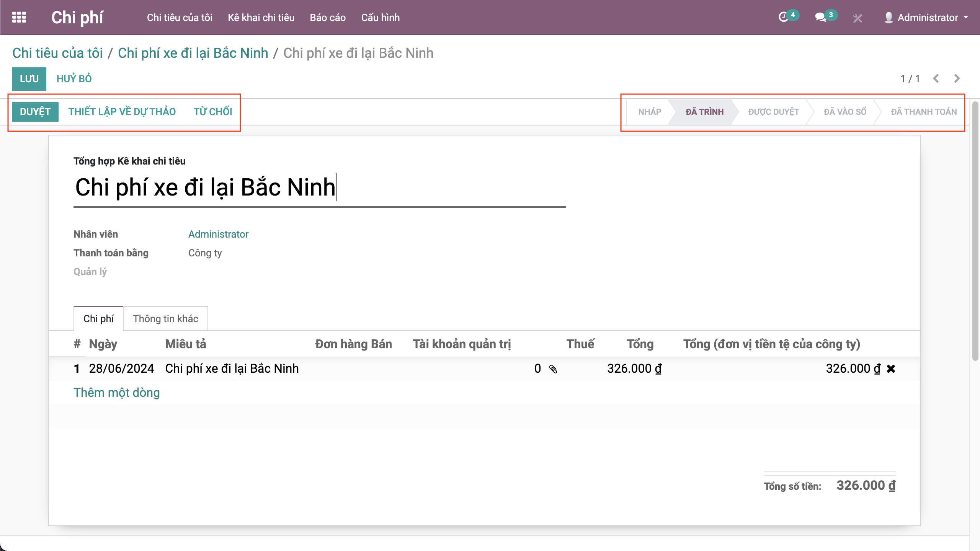The image size is (980, 551).
Task: Select the ĐƯỢC DUYỆT status stage
Action: pos(773,112)
